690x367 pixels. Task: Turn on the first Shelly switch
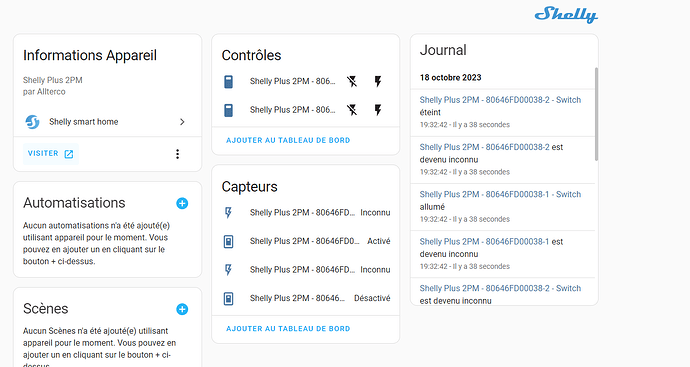[x=378, y=81]
